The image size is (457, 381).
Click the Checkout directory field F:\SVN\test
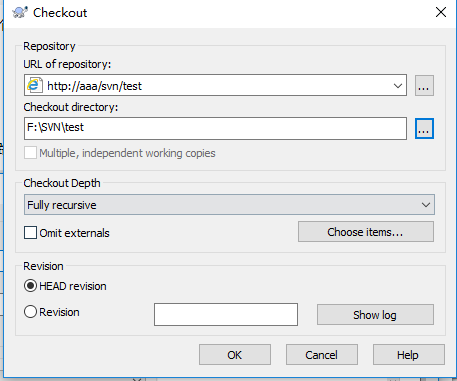[x=215, y=128]
